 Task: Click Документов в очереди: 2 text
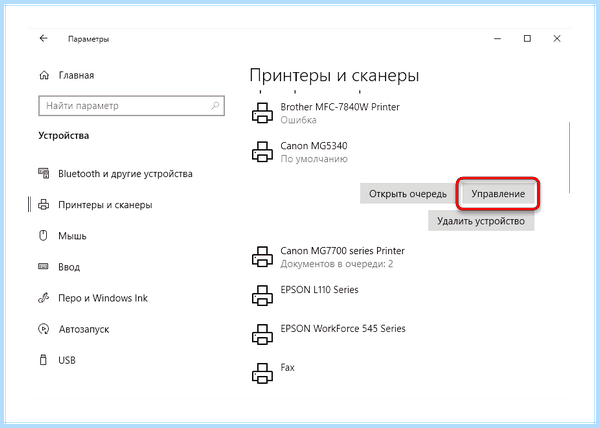pyautogui.click(x=337, y=264)
